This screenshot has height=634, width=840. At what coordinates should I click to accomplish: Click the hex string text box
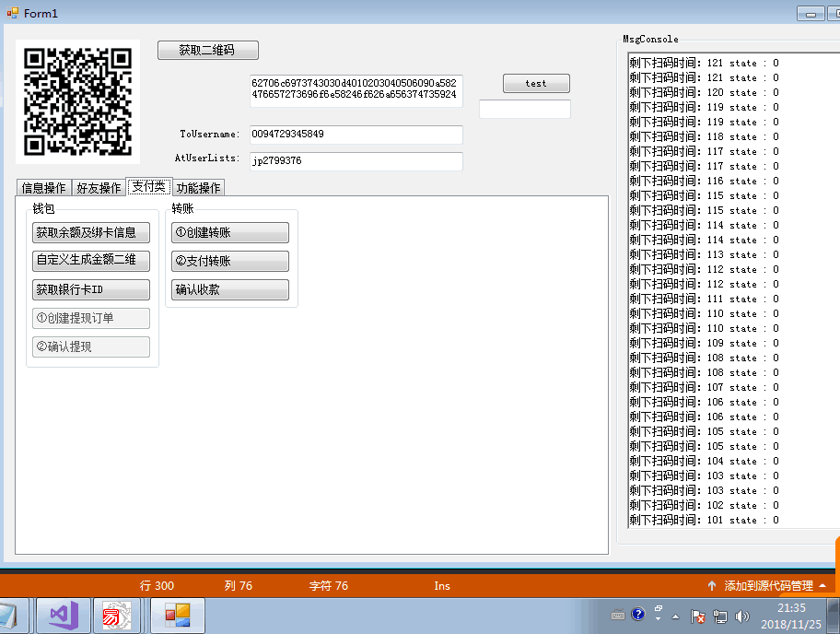356,90
